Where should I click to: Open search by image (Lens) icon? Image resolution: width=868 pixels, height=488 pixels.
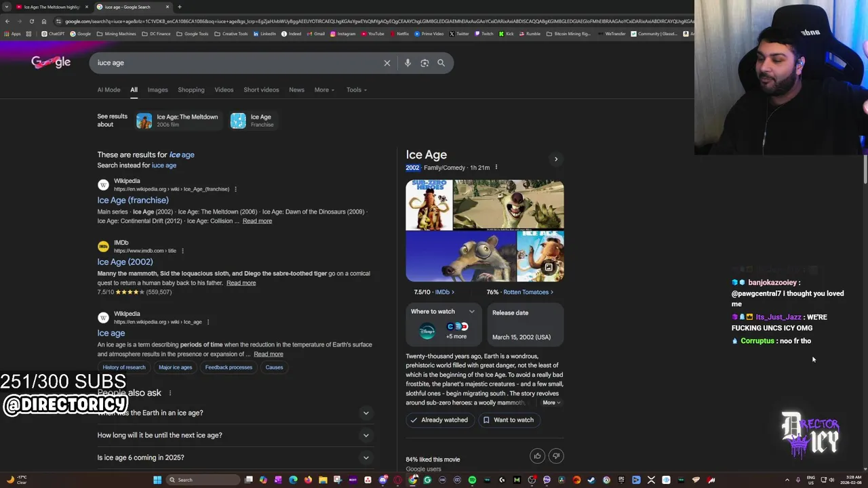(425, 63)
